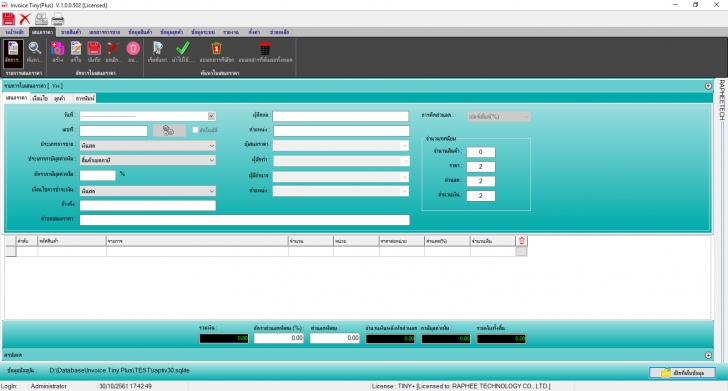This screenshot has width=728, height=391.
Task: Open the ข้อมูลสินค้า product data ribbon tab
Action: coord(140,32)
